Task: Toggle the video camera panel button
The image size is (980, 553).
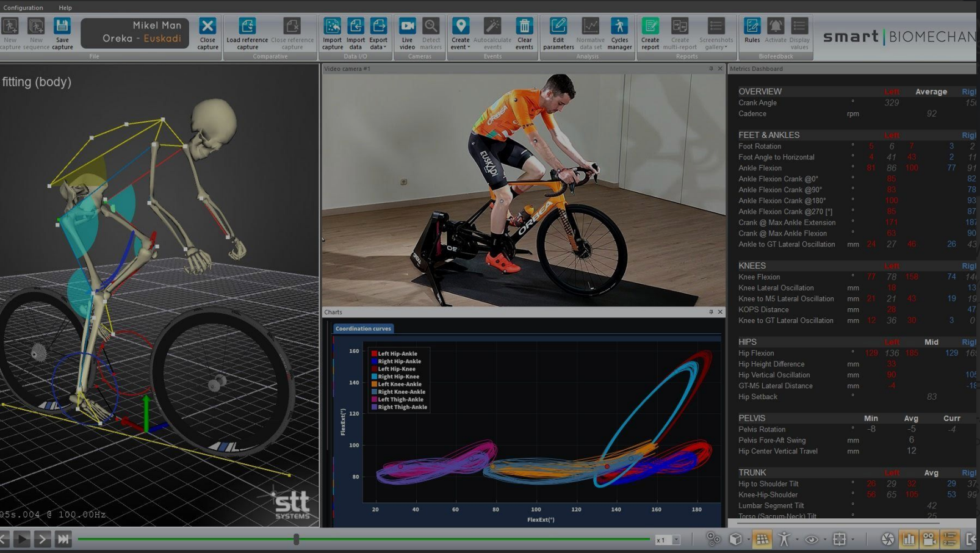Action: coord(929,539)
